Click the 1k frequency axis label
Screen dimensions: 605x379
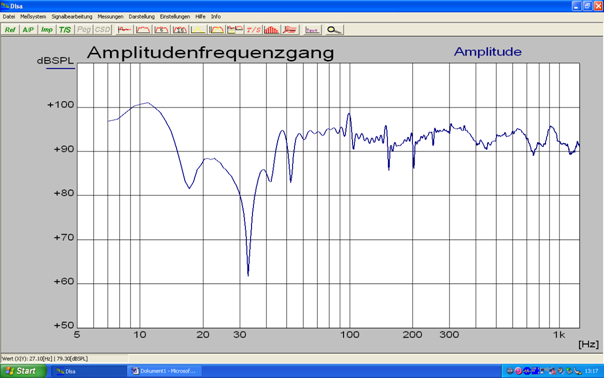tap(559, 335)
